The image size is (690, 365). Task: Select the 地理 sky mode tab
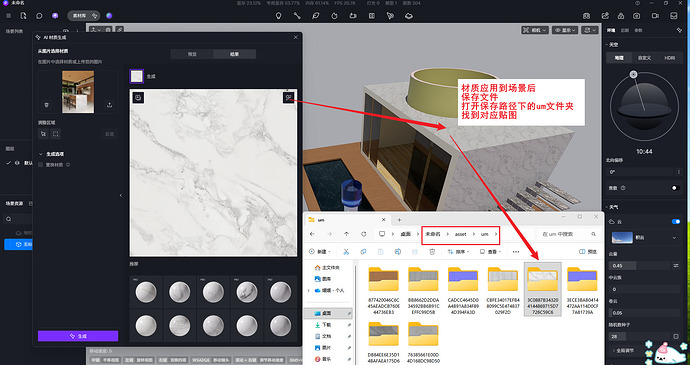click(619, 58)
